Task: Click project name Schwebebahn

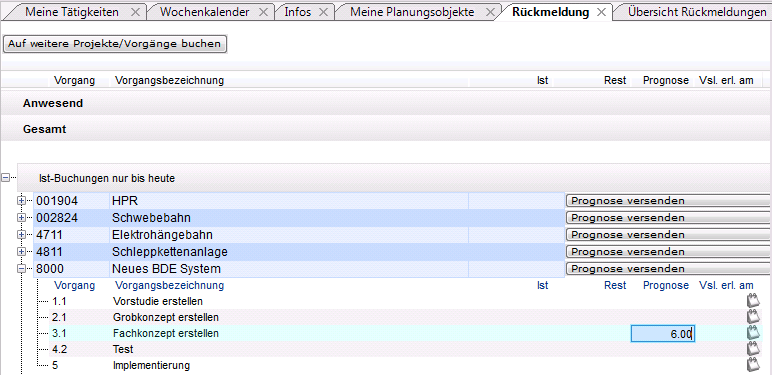Action: point(151,218)
